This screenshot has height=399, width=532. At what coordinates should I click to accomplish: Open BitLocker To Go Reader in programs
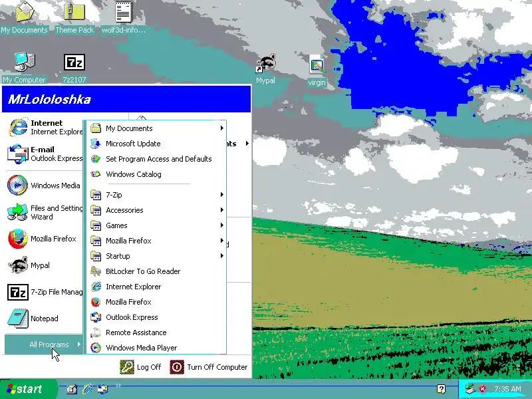point(156,271)
